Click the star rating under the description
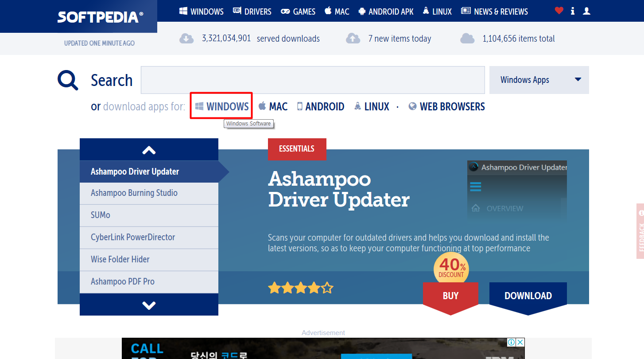Image resolution: width=644 pixels, height=359 pixels. (300, 288)
